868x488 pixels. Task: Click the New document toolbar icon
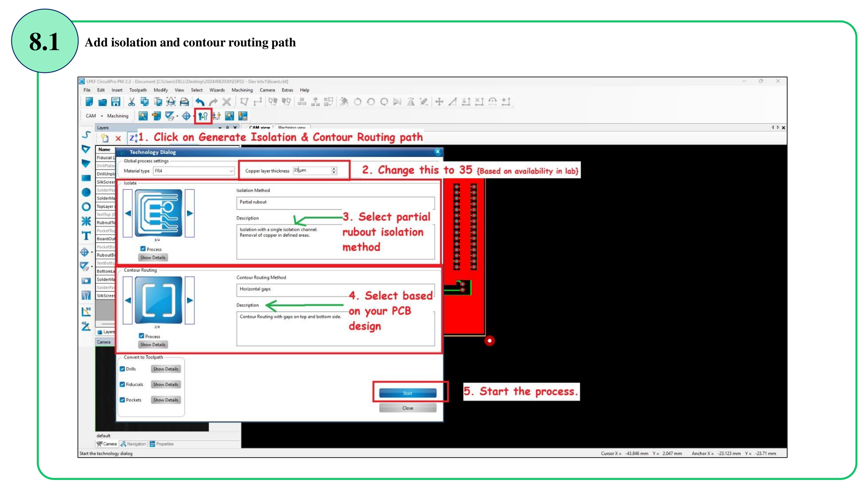coord(89,102)
